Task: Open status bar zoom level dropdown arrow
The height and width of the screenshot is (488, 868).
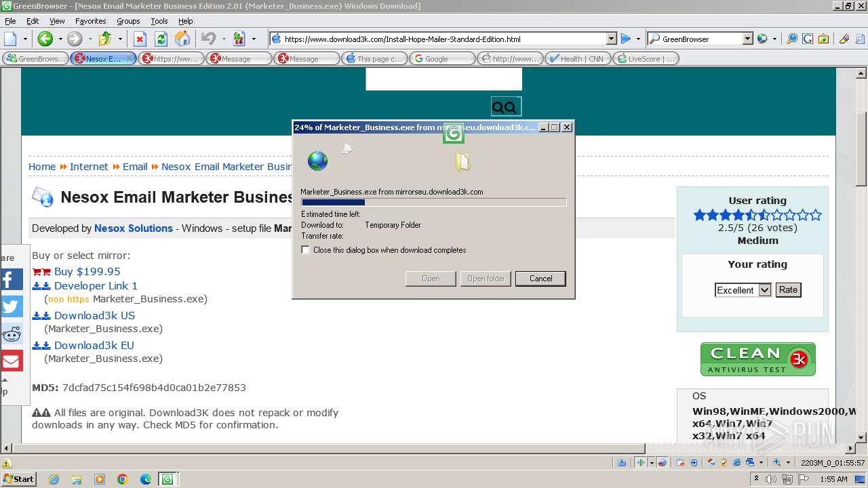Action: [788, 462]
